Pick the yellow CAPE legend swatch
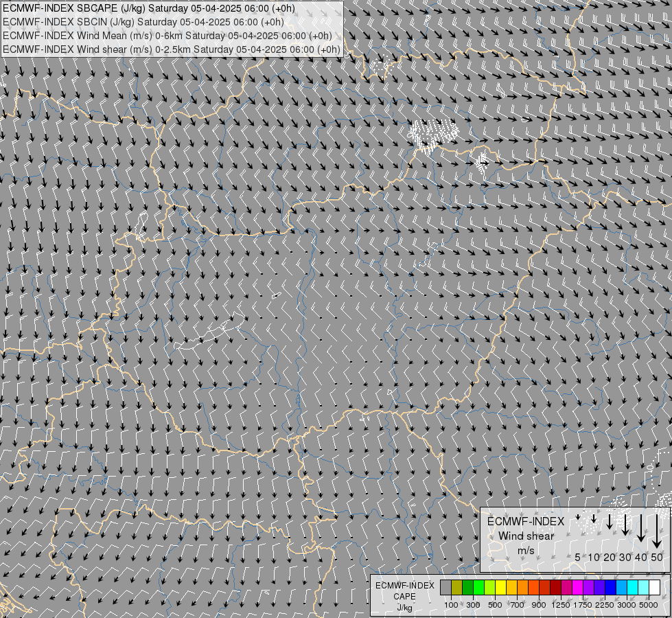Viewport: 672px width, 618px height. click(x=500, y=588)
